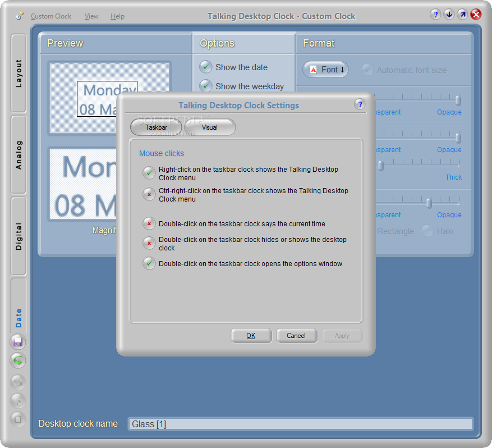This screenshot has height=448, width=492.
Task: Select the Halo radio option
Action: tap(427, 231)
